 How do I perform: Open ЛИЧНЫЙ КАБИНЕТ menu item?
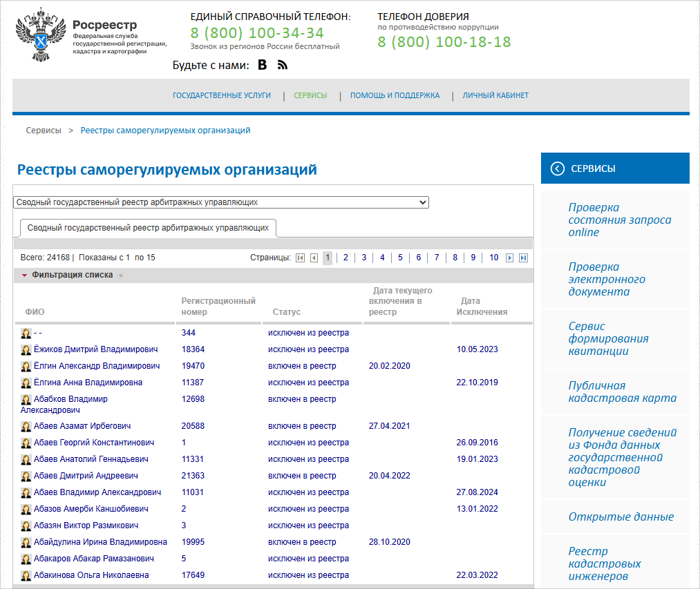tap(495, 96)
